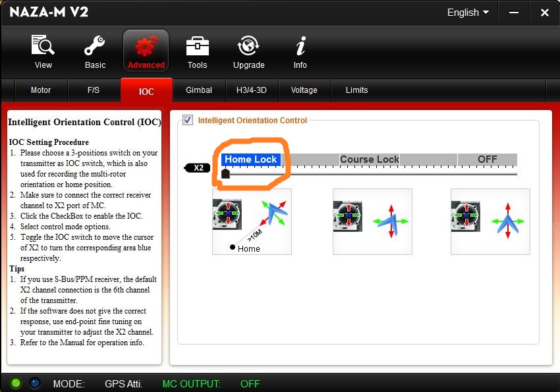
Task: Open the Gimbal tab
Action: click(x=199, y=90)
